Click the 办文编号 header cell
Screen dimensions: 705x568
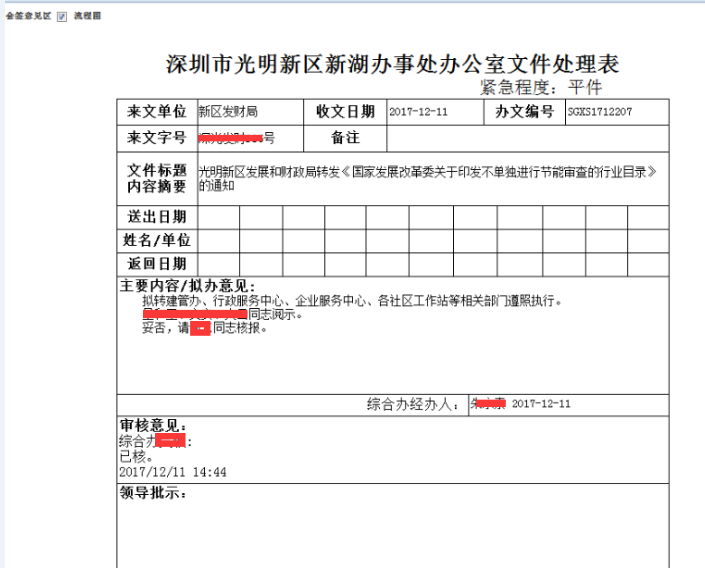(524, 112)
